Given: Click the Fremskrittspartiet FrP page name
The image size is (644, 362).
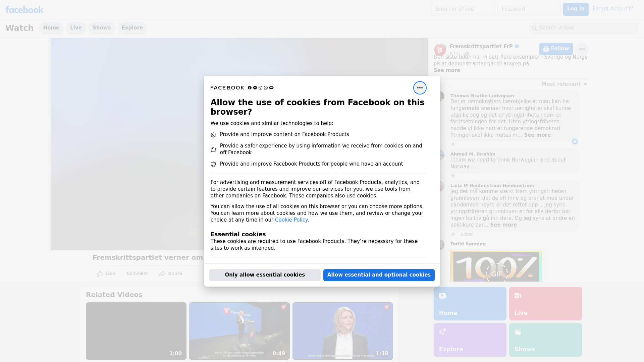Looking at the screenshot, I should coord(481,47).
